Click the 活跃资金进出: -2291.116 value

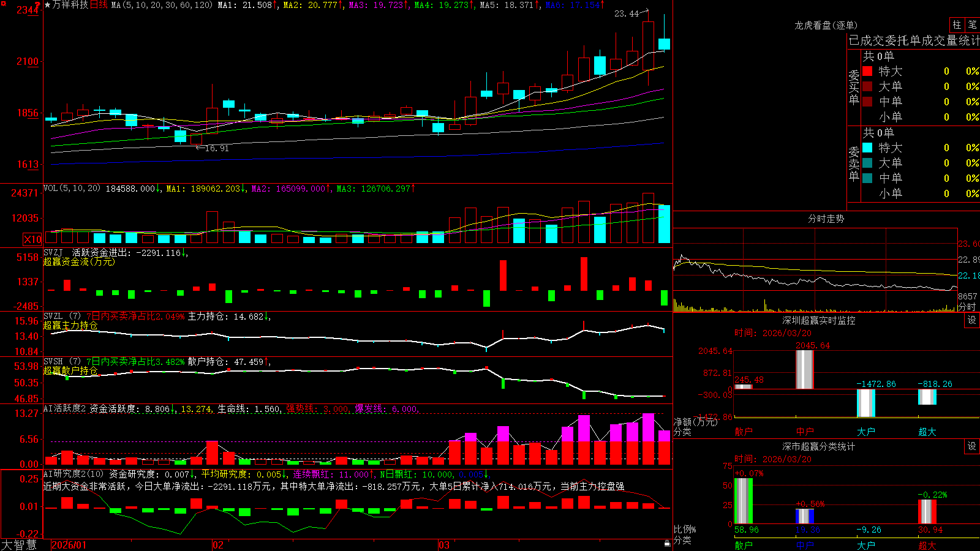point(129,253)
